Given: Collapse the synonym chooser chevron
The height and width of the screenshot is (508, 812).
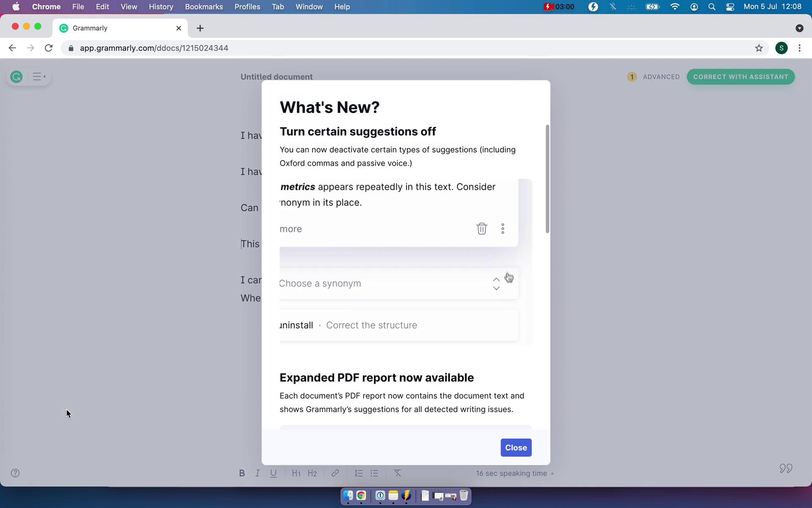Looking at the screenshot, I should tap(495, 279).
